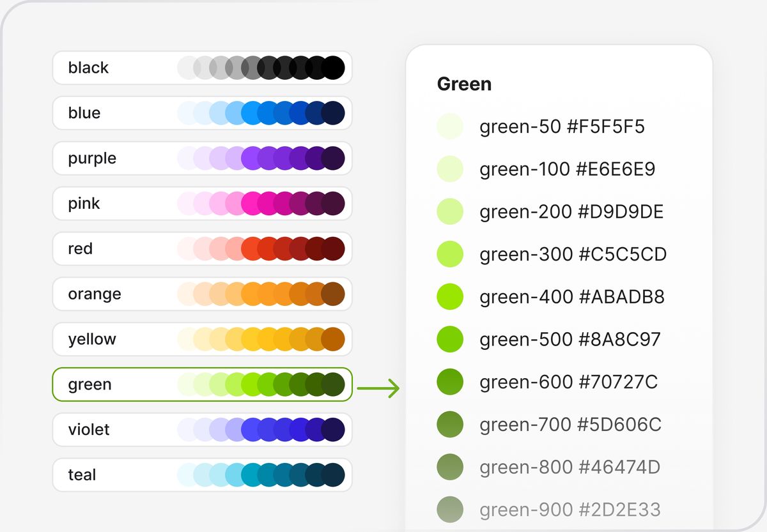Click the text 'green-600 #70727C'
The height and width of the screenshot is (532, 767).
pyautogui.click(x=569, y=382)
